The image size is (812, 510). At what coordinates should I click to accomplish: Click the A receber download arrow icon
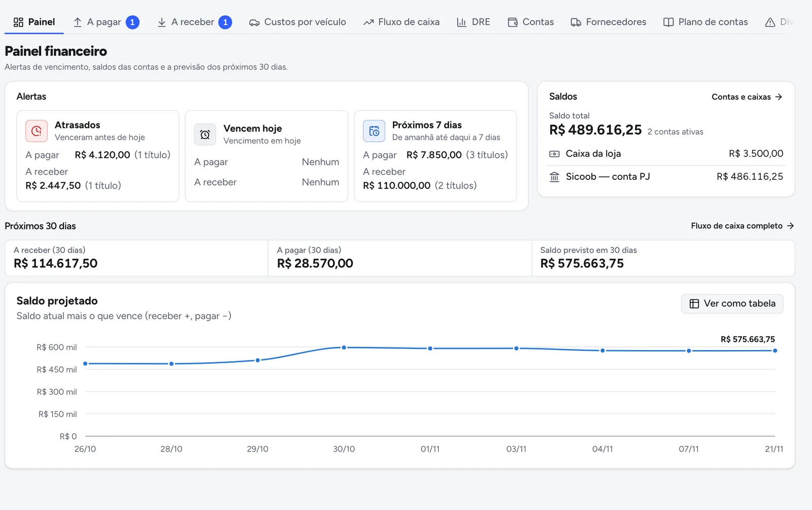click(162, 22)
